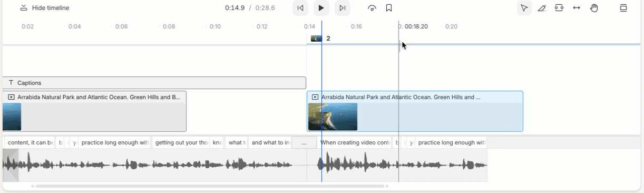644x193 pixels.
Task: Click the Captions track T icon
Action: [11, 83]
